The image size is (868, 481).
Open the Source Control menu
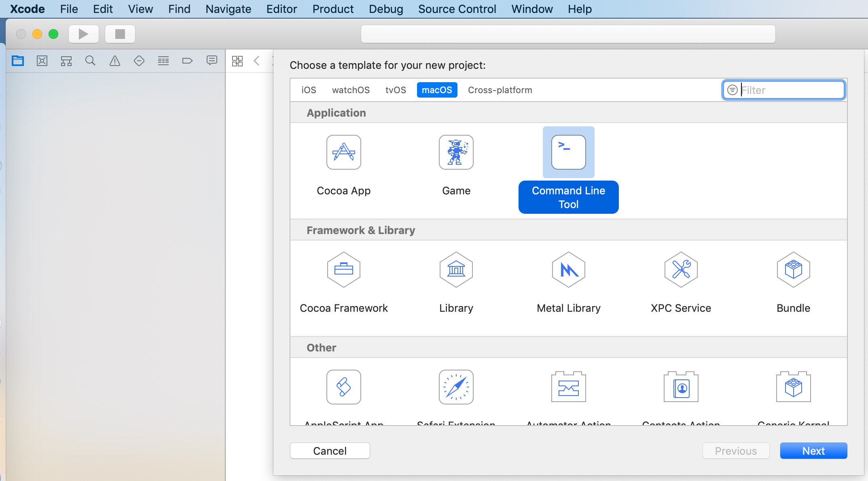[x=457, y=9]
